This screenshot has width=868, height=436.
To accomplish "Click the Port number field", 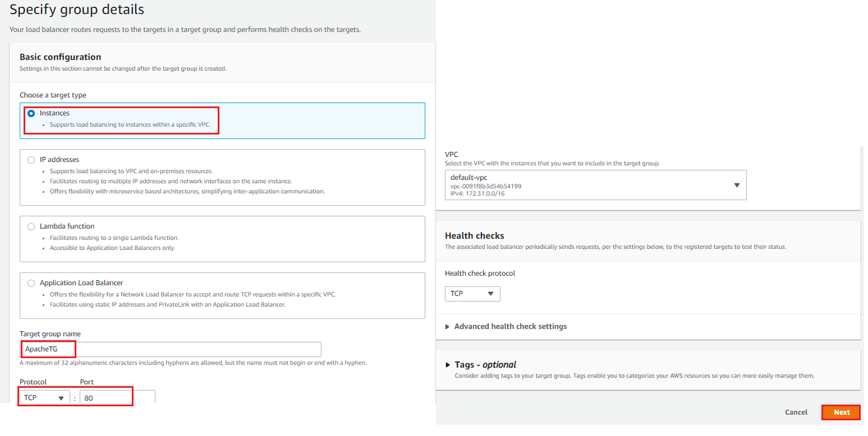I will [x=117, y=398].
